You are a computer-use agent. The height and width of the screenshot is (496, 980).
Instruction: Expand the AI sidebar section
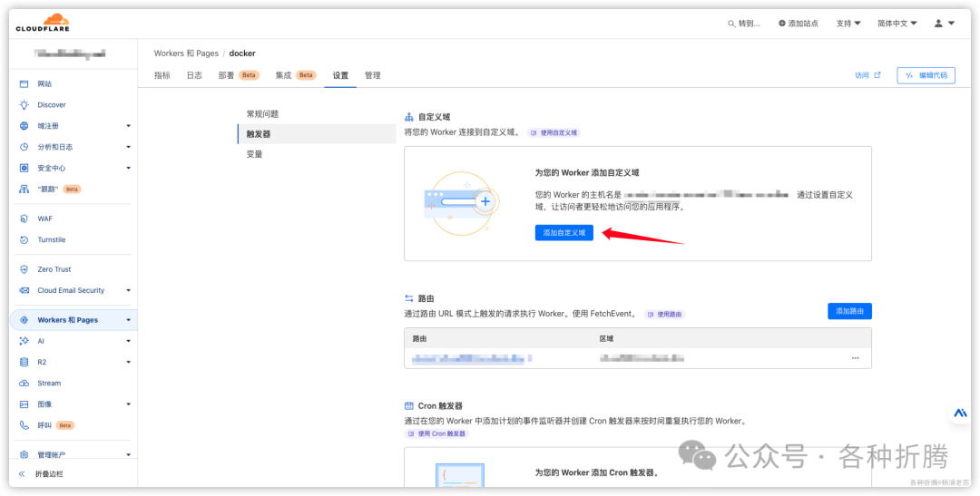[128, 341]
